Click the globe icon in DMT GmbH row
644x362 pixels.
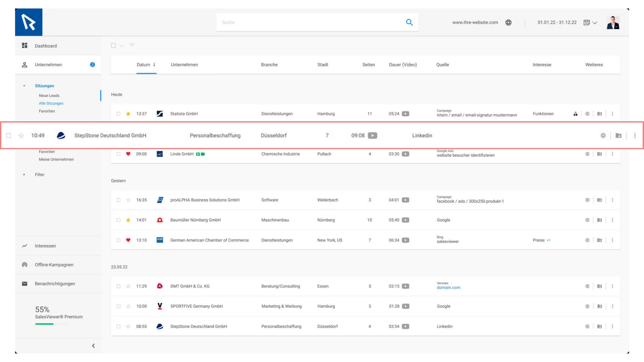click(587, 286)
